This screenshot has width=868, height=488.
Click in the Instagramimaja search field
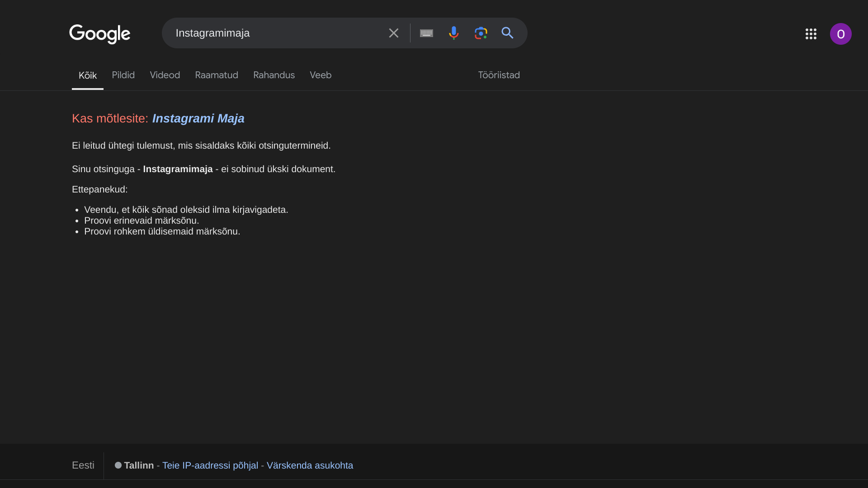pos(271,33)
